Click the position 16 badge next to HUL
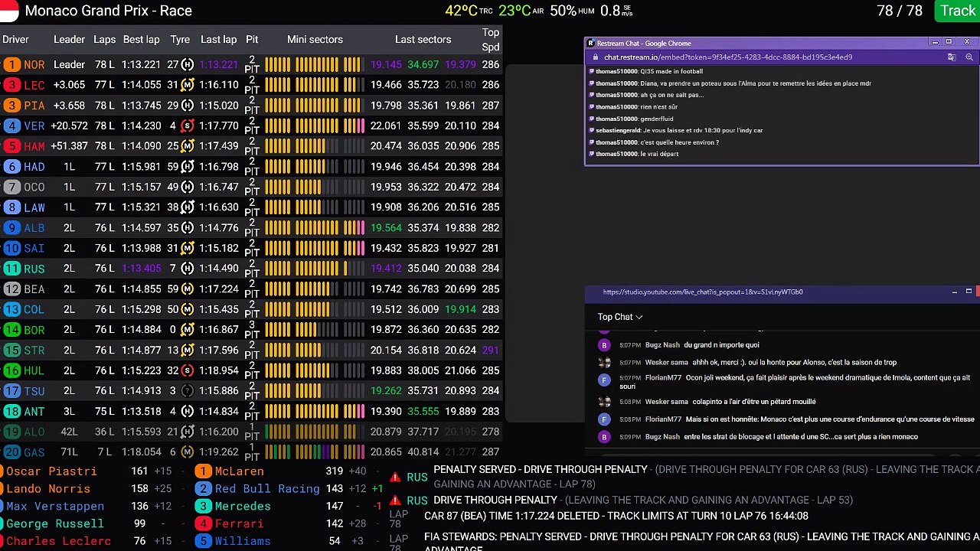Image resolution: width=980 pixels, height=551 pixels. (11, 370)
